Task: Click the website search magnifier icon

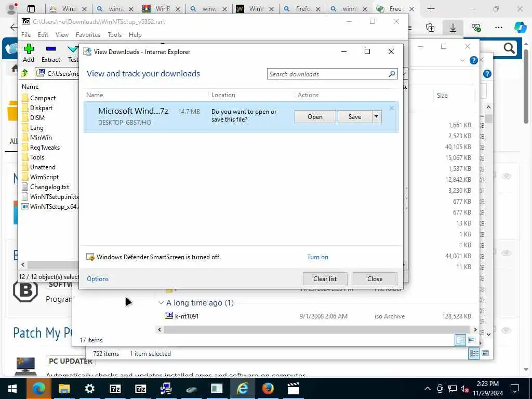Action: pyautogui.click(x=509, y=48)
